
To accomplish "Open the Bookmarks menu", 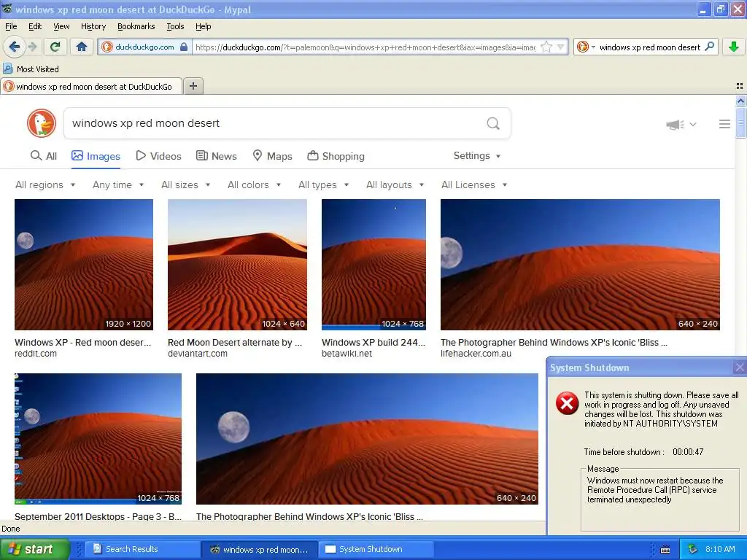I will 136,26.
